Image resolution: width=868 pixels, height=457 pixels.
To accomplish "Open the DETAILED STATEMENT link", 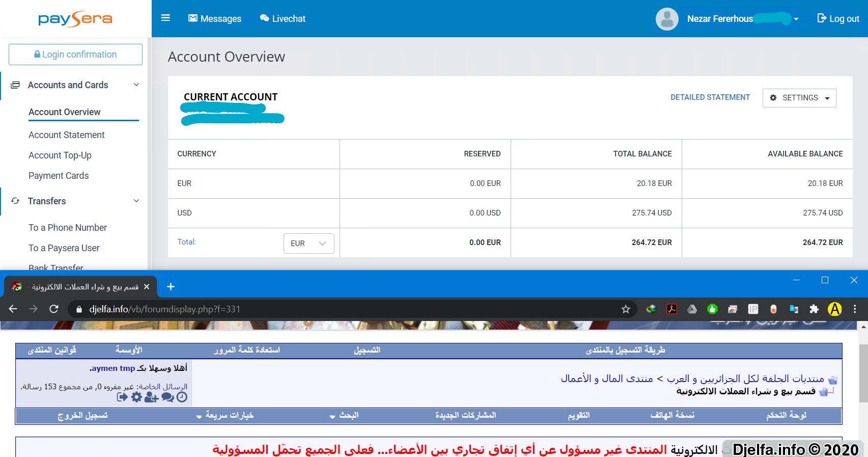I will pos(710,97).
